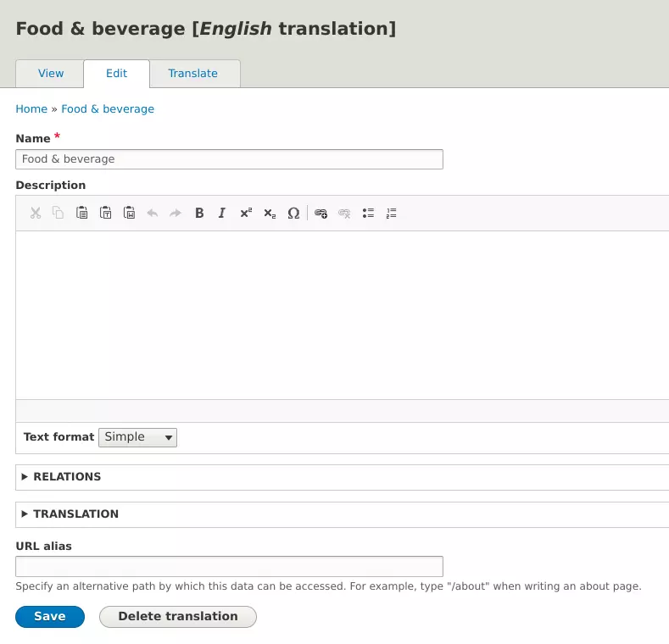The image size is (669, 644).
Task: Click the Paste icon in editor toolbar
Action: click(x=81, y=214)
